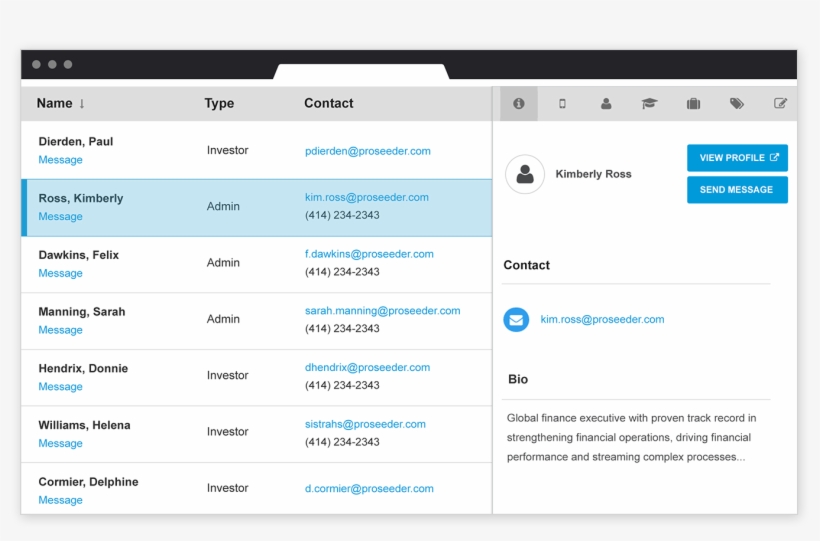The width and height of the screenshot is (820, 541).
Task: Click the View Profile button
Action: [737, 157]
